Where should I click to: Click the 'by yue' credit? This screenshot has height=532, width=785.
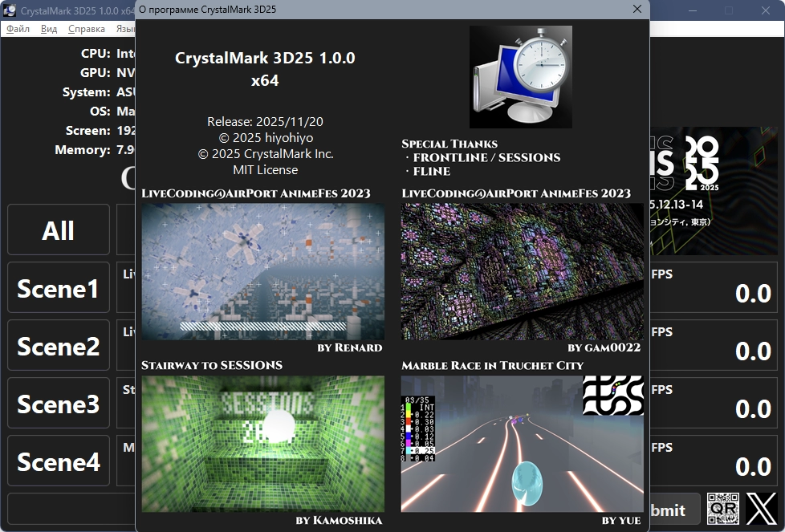(621, 521)
